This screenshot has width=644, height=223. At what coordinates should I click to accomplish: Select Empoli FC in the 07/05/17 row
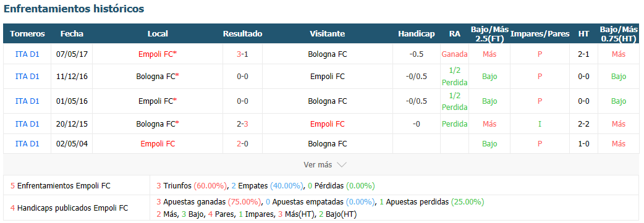[156, 54]
